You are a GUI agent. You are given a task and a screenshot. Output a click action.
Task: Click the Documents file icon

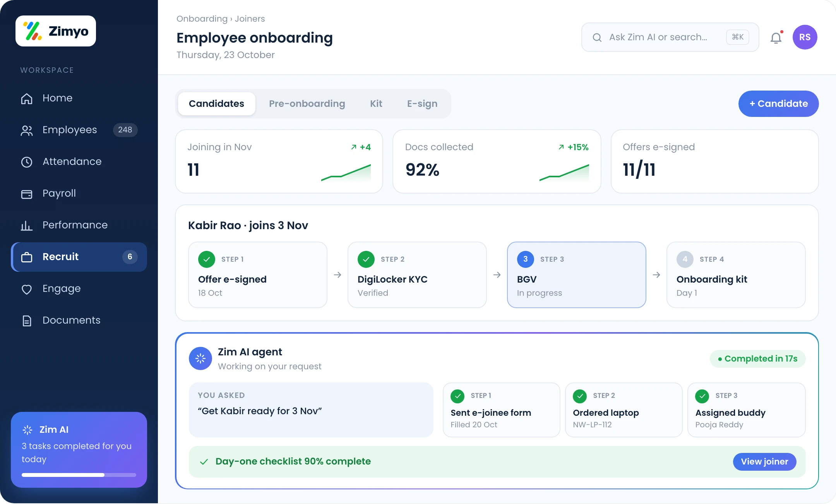click(x=27, y=321)
